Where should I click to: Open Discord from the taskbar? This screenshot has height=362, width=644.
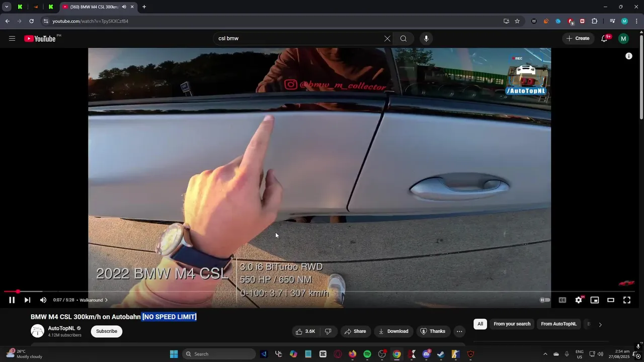(427, 354)
